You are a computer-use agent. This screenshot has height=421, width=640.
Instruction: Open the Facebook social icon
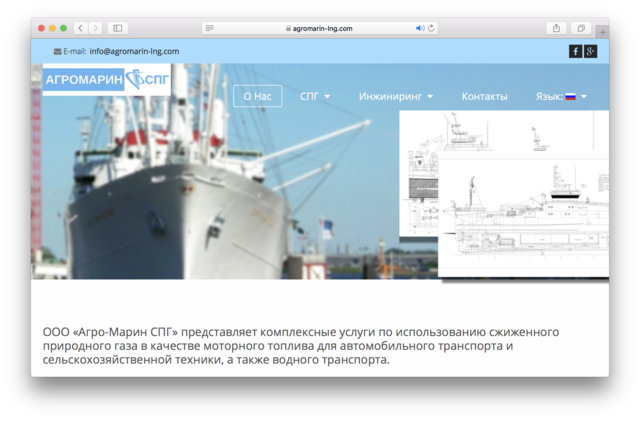click(x=576, y=51)
